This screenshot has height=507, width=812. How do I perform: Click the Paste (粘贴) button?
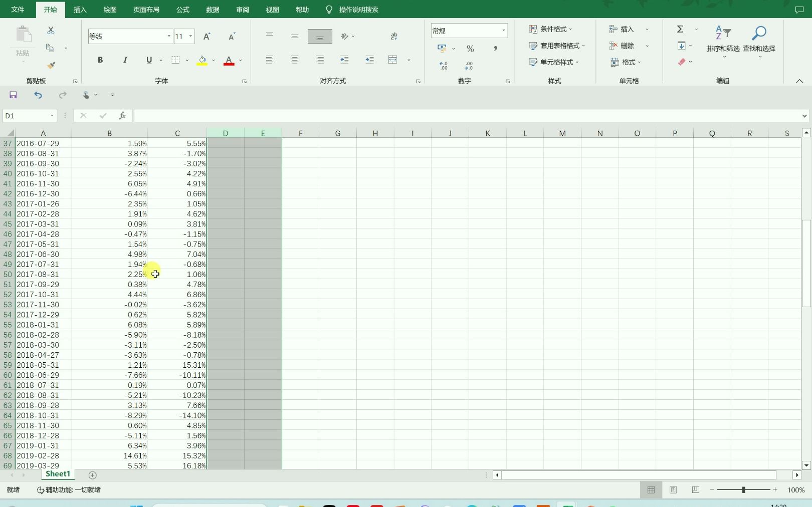click(23, 42)
